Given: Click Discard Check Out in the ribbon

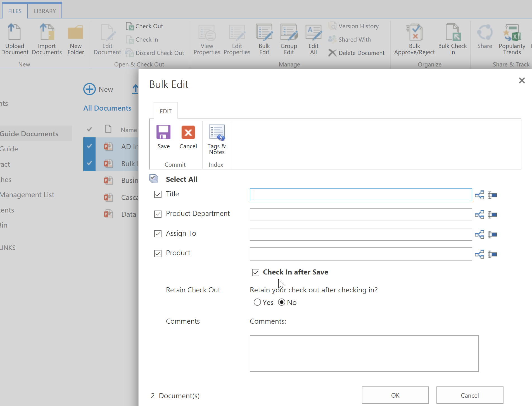Looking at the screenshot, I should [x=155, y=53].
